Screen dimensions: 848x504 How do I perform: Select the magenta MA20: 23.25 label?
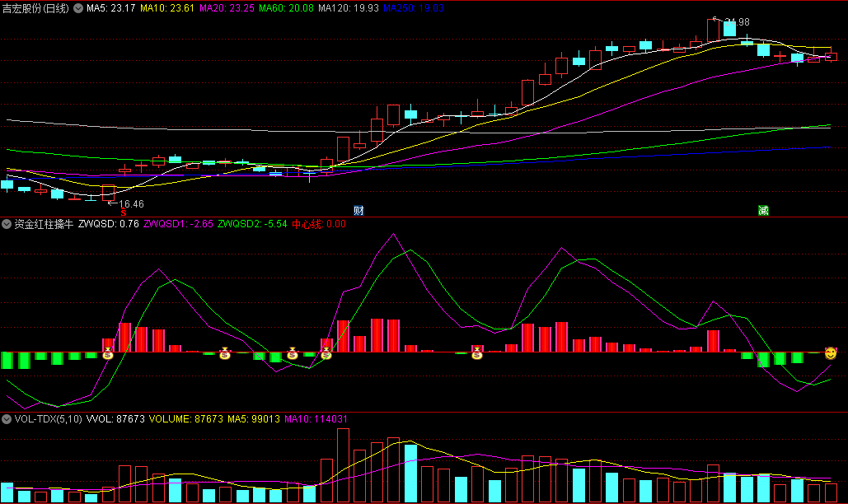click(x=227, y=8)
